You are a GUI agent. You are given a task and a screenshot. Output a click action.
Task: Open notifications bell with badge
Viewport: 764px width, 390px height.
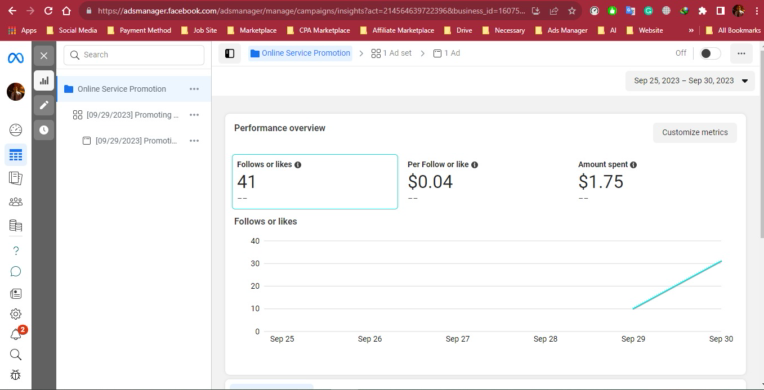point(16,334)
